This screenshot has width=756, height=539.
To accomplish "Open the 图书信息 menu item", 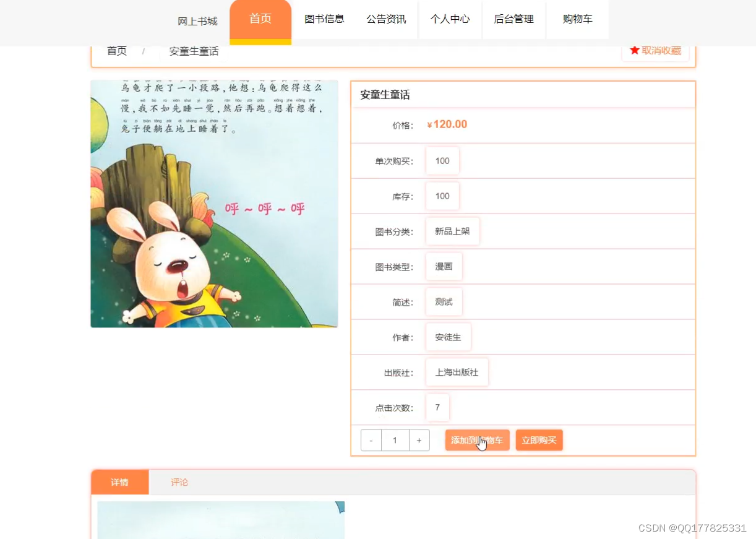I will tap(324, 19).
